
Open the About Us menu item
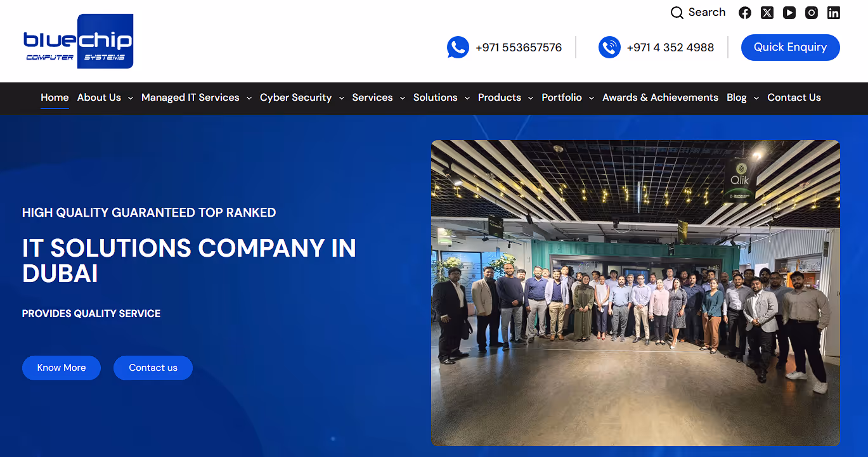(x=99, y=98)
